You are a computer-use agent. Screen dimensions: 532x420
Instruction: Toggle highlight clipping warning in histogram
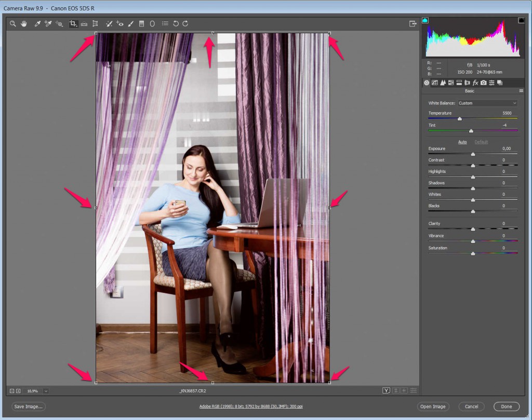(521, 20)
